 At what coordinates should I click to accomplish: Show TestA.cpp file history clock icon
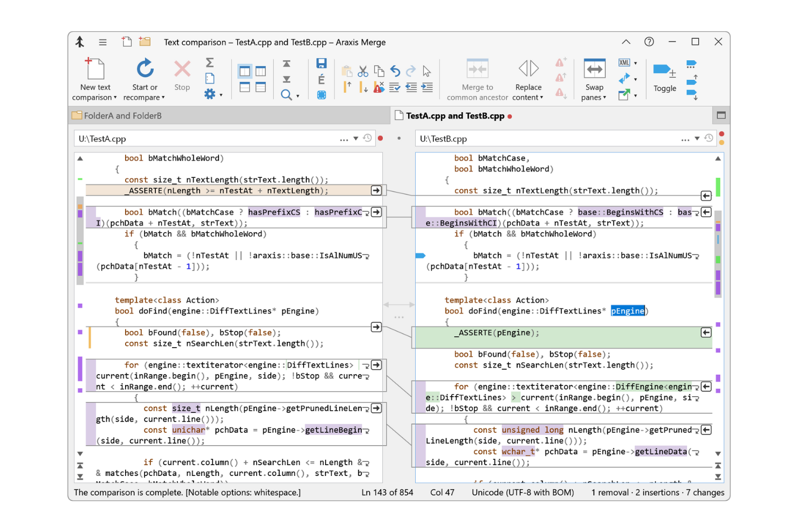coord(368,138)
